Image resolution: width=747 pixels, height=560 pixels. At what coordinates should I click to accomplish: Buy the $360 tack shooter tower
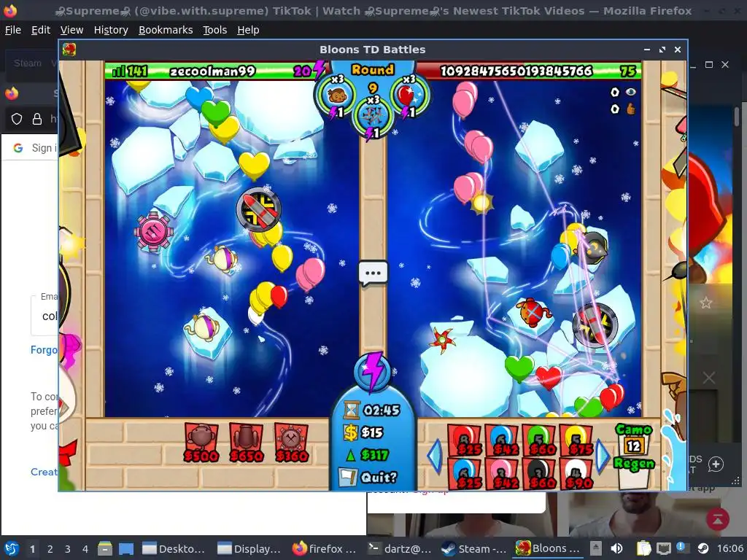(292, 443)
